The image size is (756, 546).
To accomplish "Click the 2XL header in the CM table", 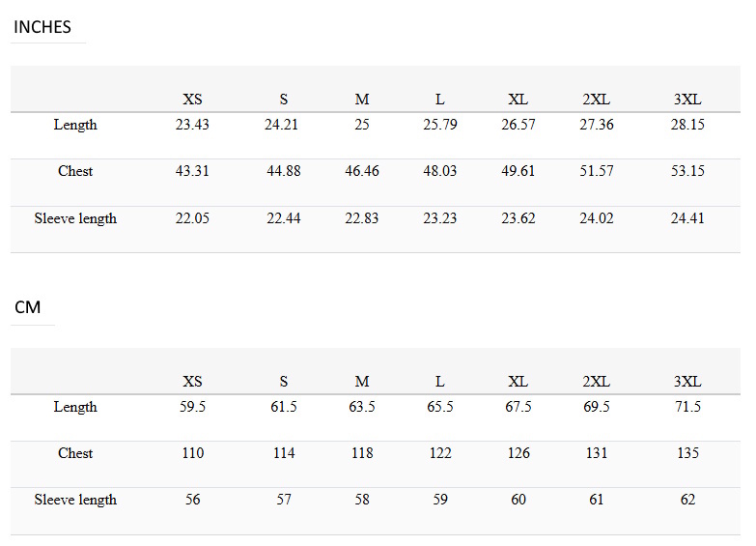I will point(597,382).
